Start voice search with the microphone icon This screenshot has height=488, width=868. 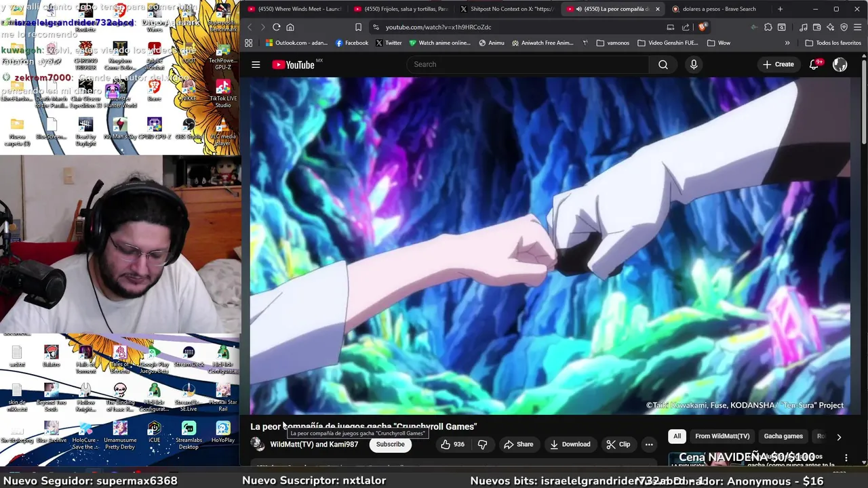[x=693, y=64]
